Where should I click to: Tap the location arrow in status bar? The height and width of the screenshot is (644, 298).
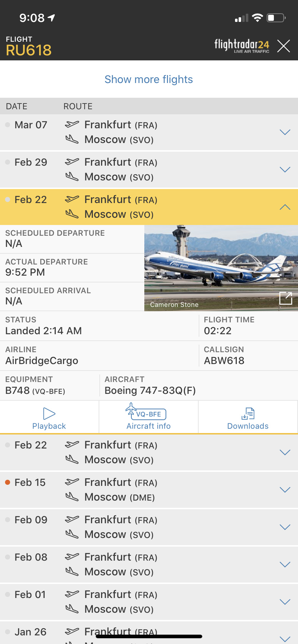(x=51, y=18)
